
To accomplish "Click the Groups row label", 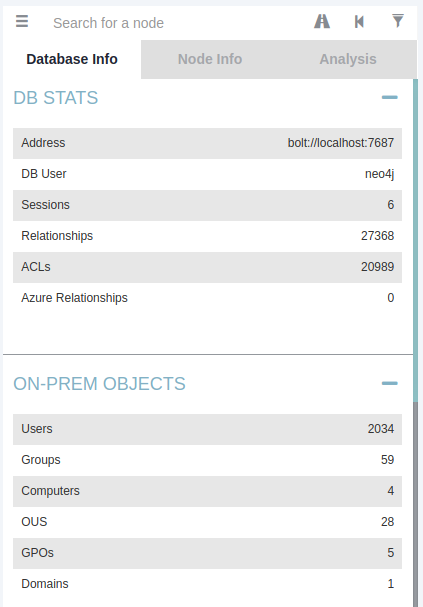I will pos(41,460).
